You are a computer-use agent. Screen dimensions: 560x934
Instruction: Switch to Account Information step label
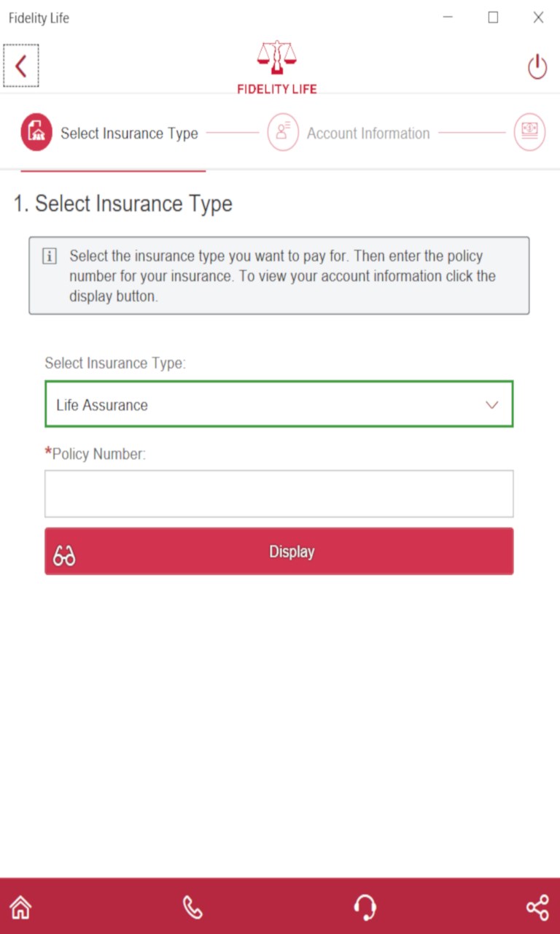[x=368, y=134]
